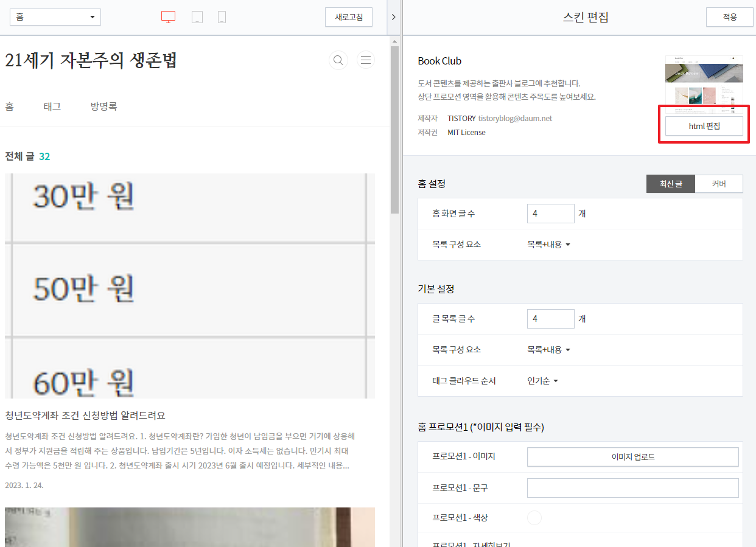The height and width of the screenshot is (547, 756).
Task: Click blog title 21세기 자본주의 생존법
Action: [91, 60]
